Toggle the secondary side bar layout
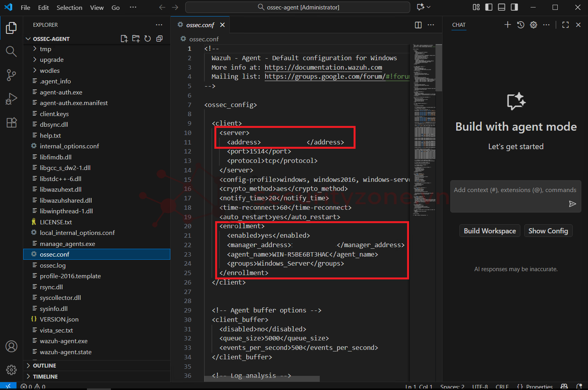The width and height of the screenshot is (588, 390). pyautogui.click(x=514, y=7)
